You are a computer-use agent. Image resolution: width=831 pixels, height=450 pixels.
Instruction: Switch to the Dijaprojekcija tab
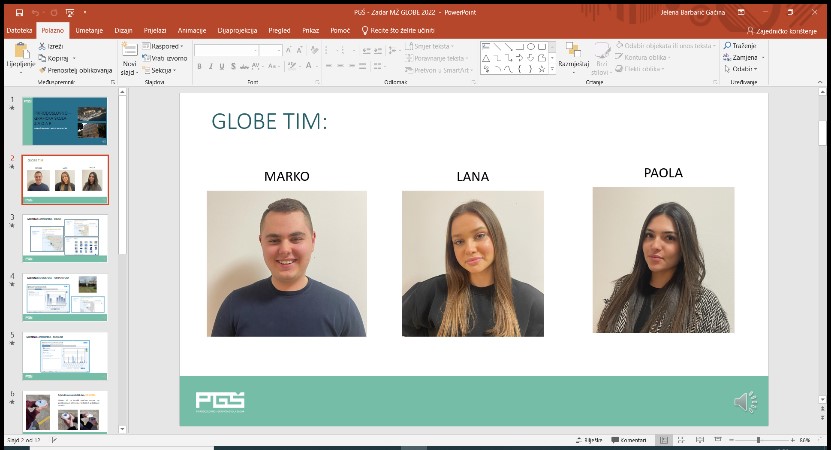tap(237, 31)
